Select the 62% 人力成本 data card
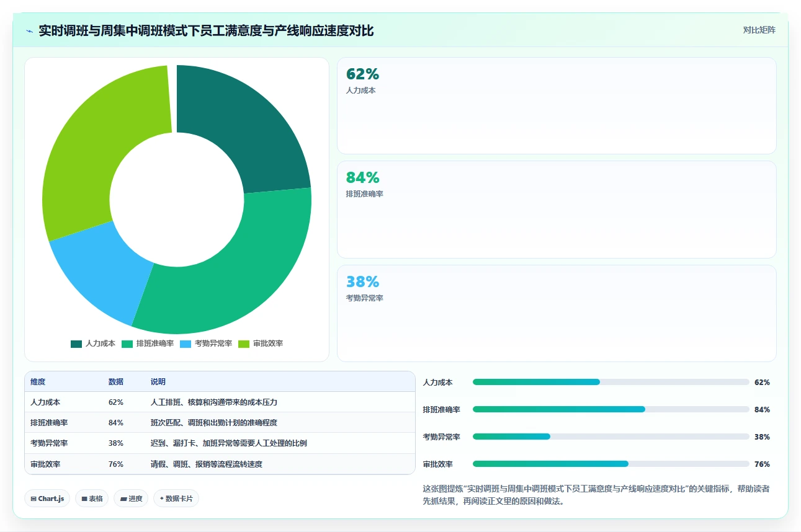 click(557, 105)
